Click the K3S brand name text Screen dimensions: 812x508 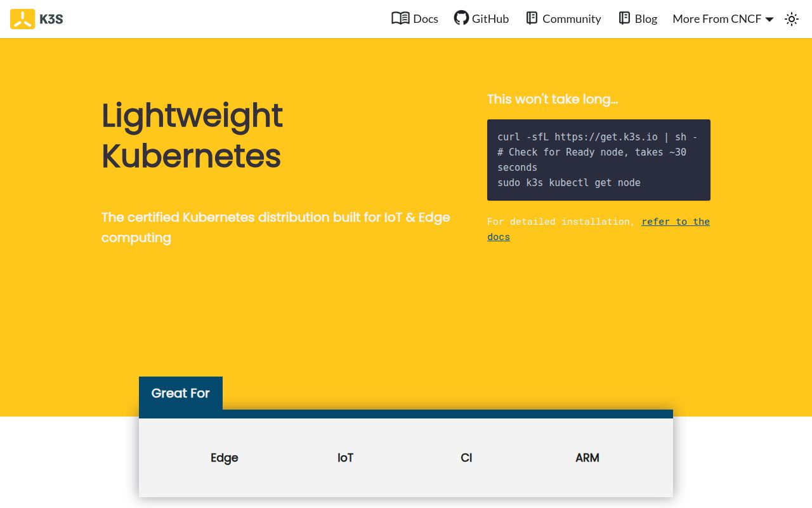51,19
